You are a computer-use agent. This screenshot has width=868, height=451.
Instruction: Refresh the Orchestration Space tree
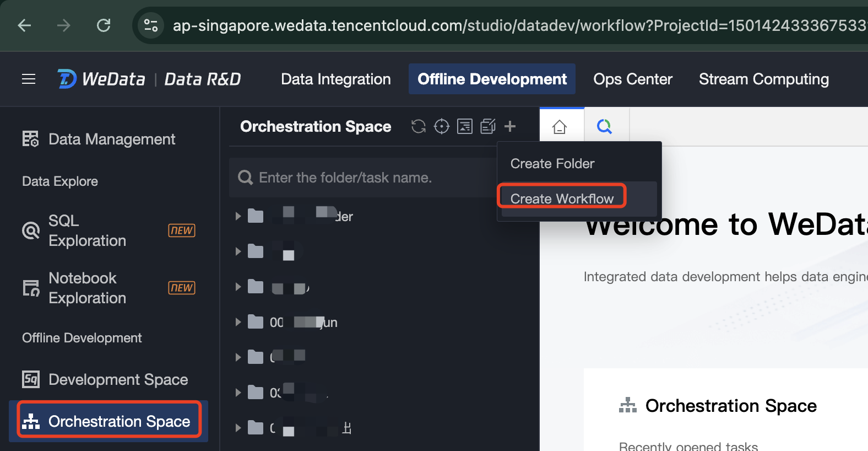[x=419, y=127]
